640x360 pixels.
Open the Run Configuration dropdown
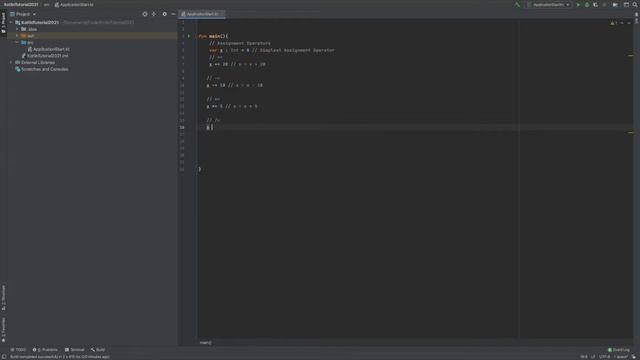pyautogui.click(x=549, y=5)
